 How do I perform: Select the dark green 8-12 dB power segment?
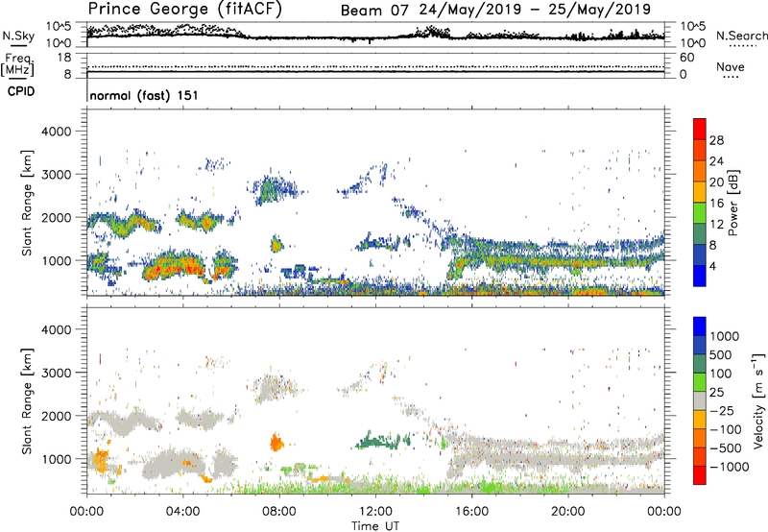pos(700,234)
